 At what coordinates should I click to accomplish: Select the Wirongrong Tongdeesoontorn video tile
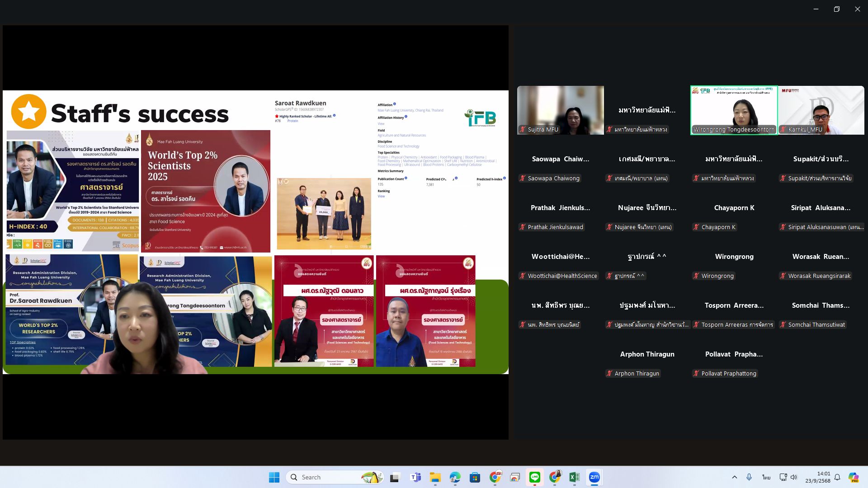734,110
